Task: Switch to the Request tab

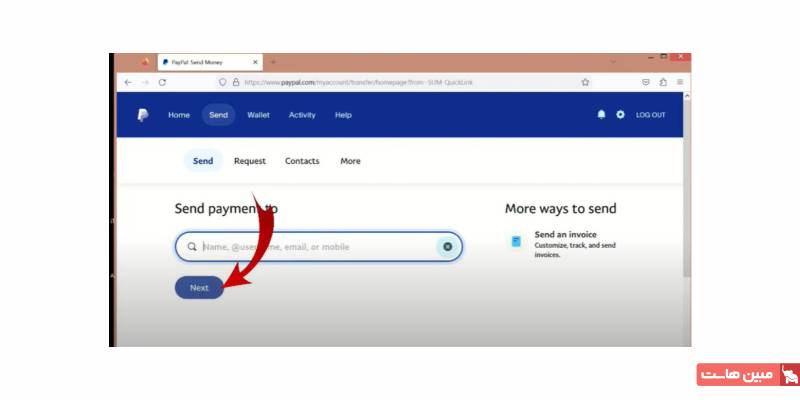Action: point(250,161)
